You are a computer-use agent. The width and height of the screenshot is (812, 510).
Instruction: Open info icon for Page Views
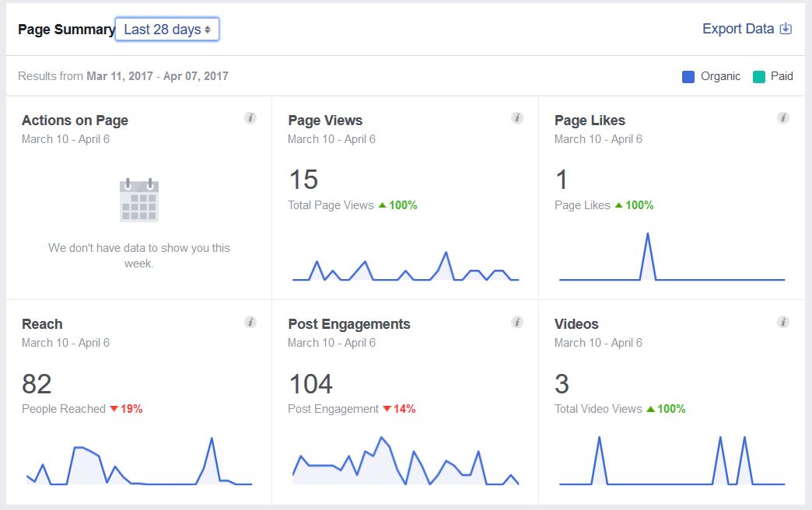click(x=516, y=118)
